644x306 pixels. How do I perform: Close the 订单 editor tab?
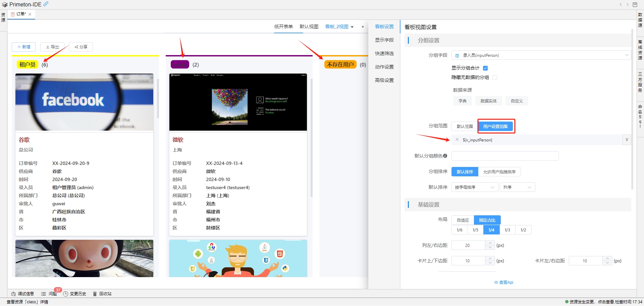tap(30, 14)
